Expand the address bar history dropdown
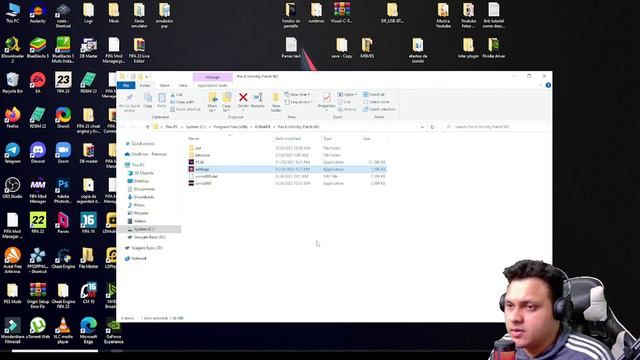This screenshot has height=360, width=640. tap(422, 127)
